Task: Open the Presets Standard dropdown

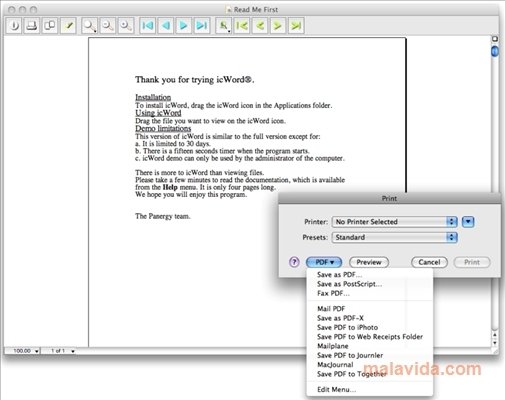Action: (394, 237)
